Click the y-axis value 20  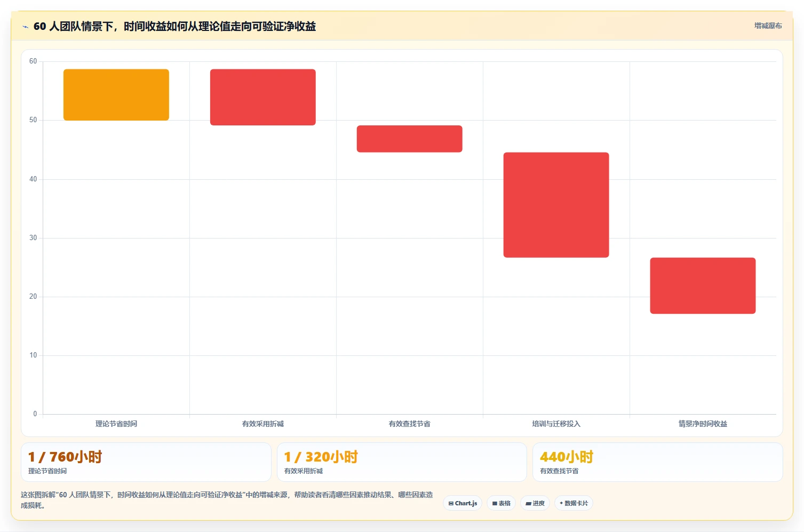tap(33, 297)
